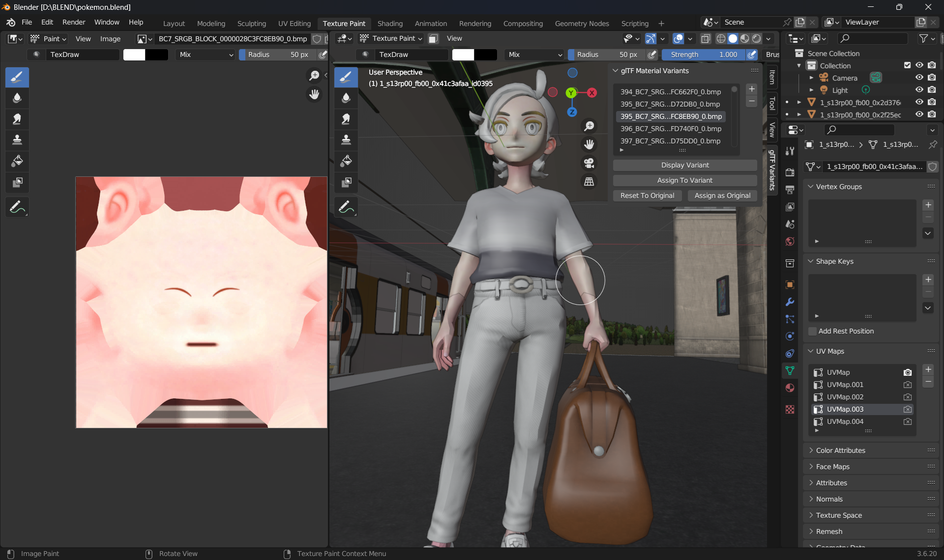Open the File menu
The height and width of the screenshot is (560, 944).
coord(27,23)
